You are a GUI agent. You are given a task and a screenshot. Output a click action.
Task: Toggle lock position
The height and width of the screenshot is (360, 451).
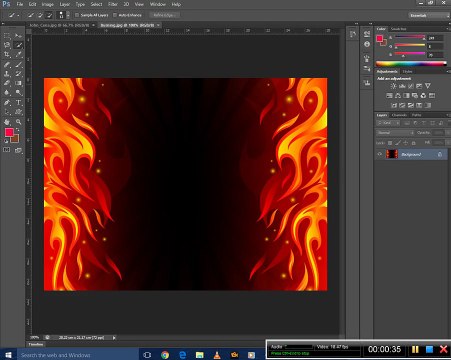(406, 143)
